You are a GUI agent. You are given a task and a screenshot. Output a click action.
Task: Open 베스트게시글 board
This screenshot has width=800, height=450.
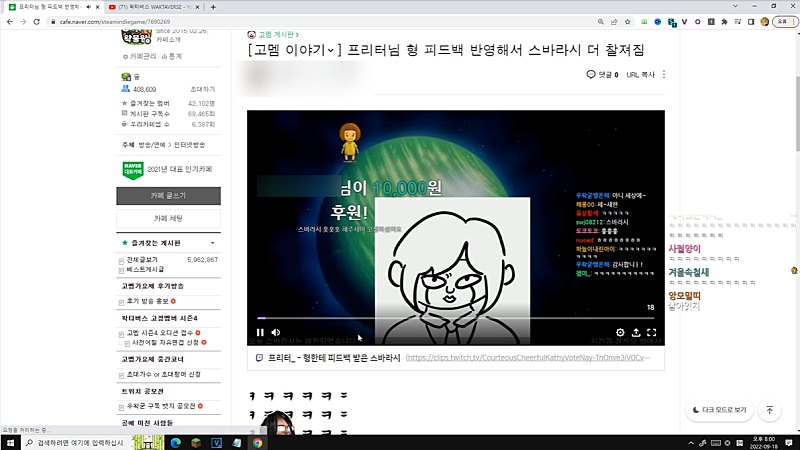[x=145, y=269]
